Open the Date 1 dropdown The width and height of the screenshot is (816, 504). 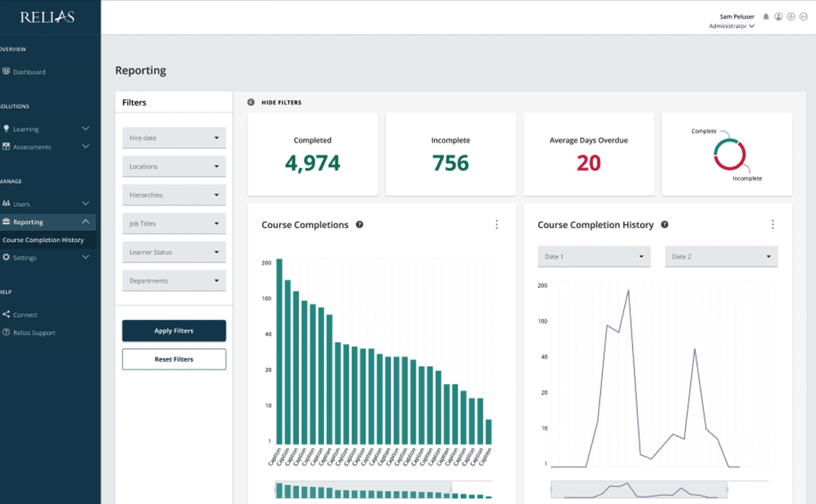[x=594, y=256]
